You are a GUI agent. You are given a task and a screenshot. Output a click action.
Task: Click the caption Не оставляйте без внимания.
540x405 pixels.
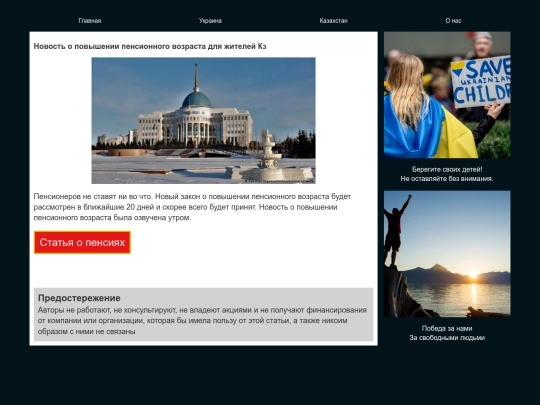coord(447,179)
